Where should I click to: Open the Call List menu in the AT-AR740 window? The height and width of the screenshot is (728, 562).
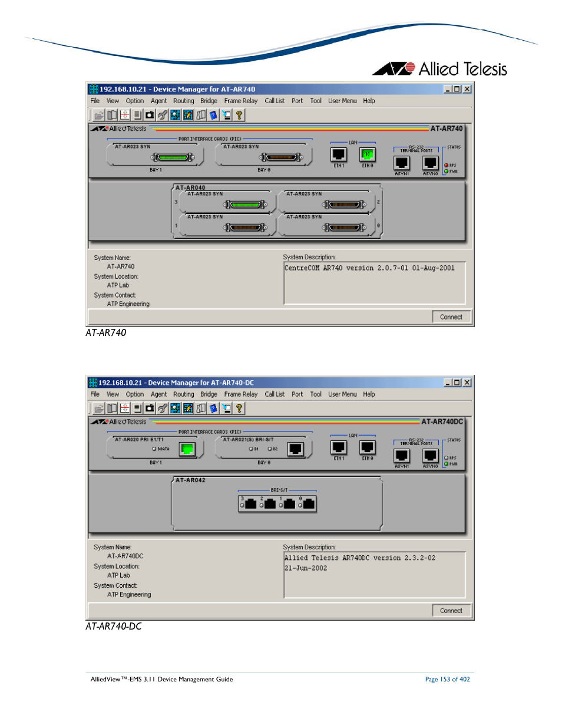pyautogui.click(x=275, y=101)
